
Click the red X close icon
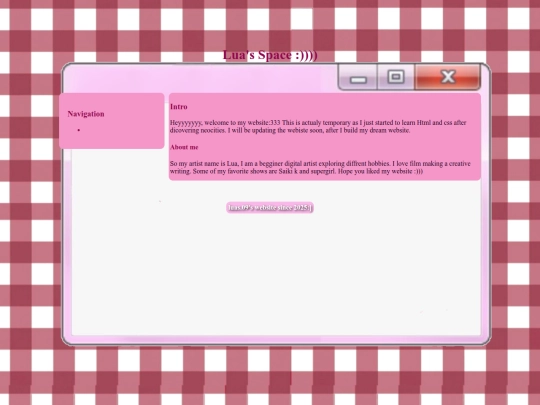click(x=448, y=76)
